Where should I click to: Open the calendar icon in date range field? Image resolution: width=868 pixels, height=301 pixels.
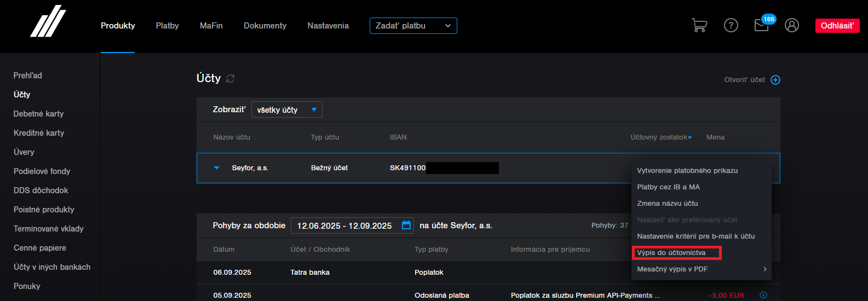(x=406, y=225)
